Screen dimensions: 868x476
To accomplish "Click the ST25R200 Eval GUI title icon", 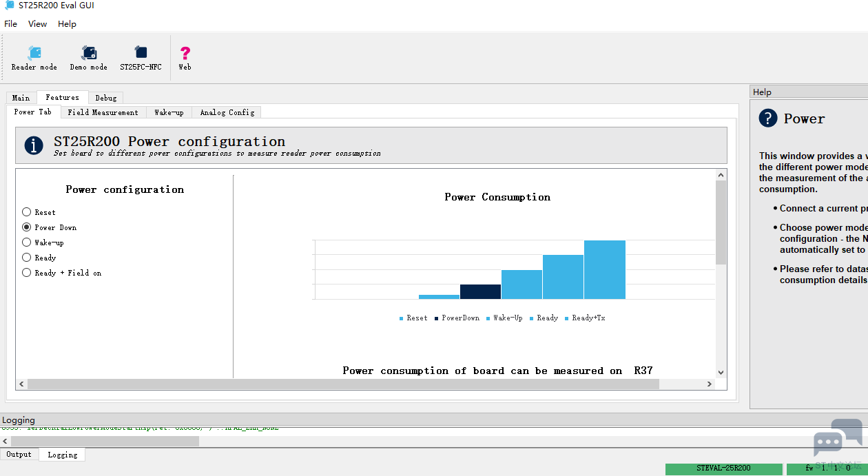I will coord(9,6).
